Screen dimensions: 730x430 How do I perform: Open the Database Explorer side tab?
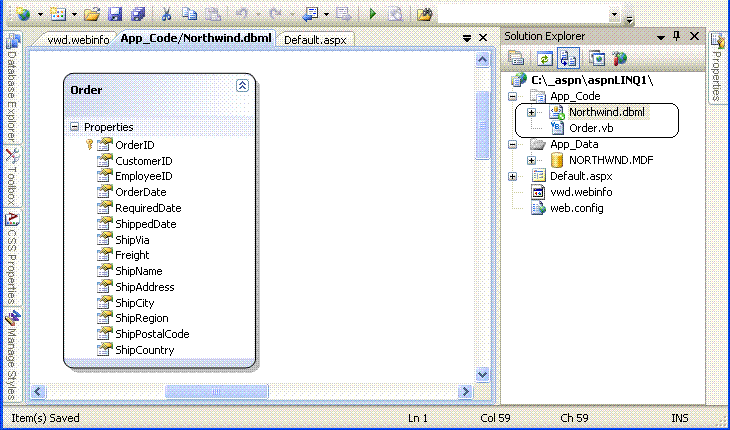[x=12, y=88]
